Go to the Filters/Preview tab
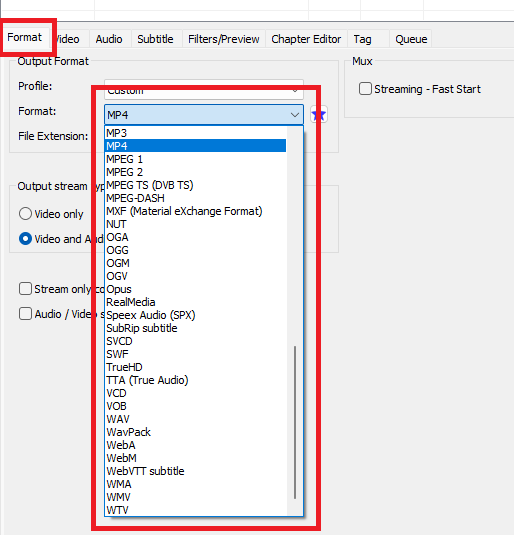Screen dimensions: 514x535 pyautogui.click(x=224, y=39)
